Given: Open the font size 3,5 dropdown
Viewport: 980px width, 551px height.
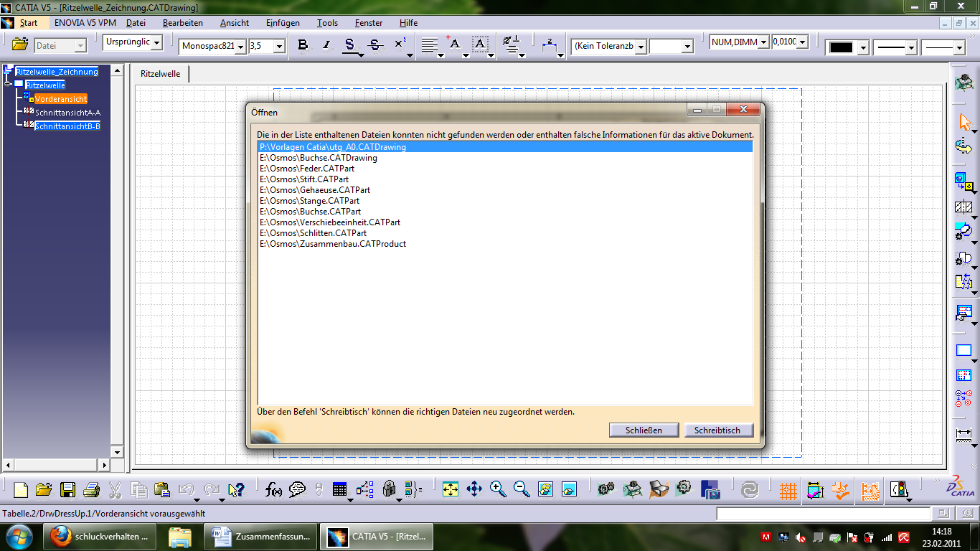Looking at the screenshot, I should pos(280,46).
